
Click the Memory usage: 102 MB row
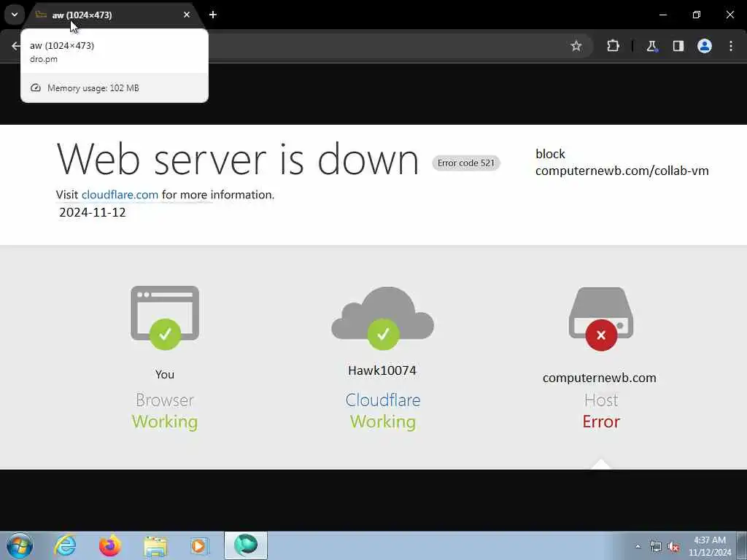point(115,88)
